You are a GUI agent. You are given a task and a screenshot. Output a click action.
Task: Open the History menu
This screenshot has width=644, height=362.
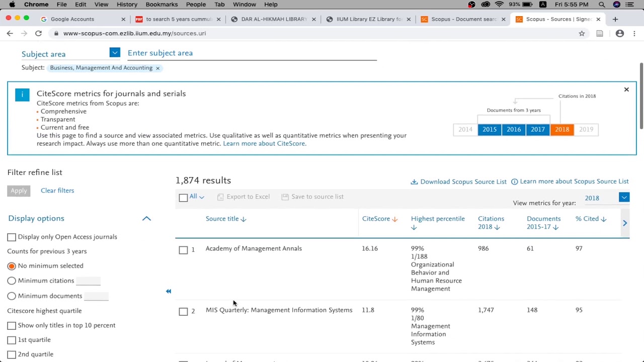127,5
